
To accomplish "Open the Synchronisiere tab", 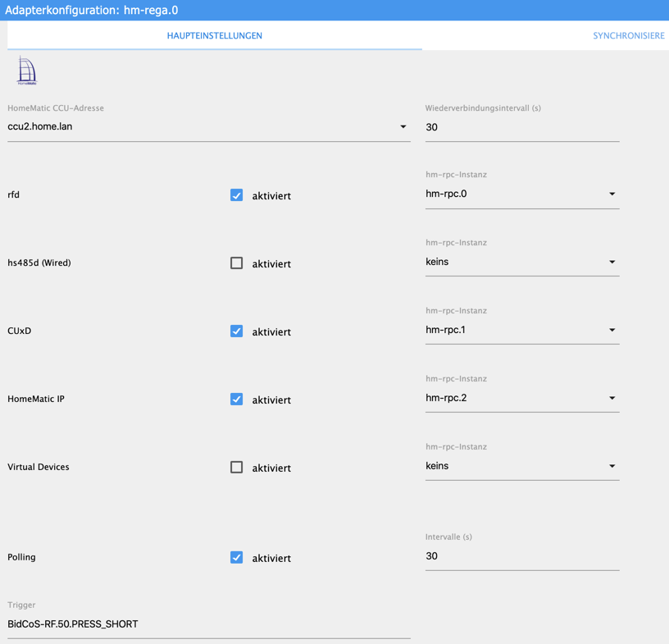I will click(x=629, y=36).
